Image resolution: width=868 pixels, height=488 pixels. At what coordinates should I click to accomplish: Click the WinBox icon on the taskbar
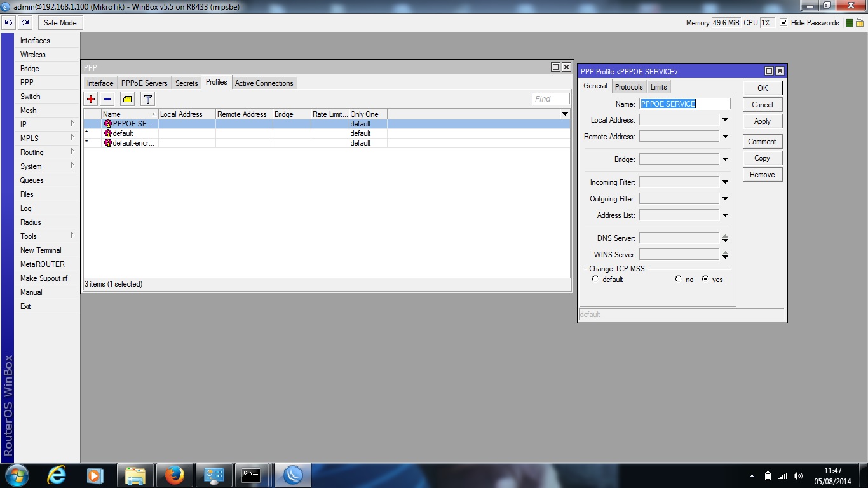292,475
